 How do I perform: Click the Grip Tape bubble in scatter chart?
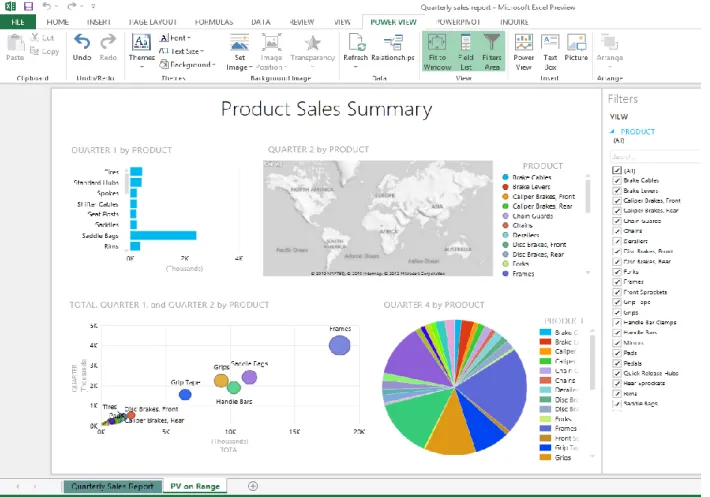[x=185, y=394]
